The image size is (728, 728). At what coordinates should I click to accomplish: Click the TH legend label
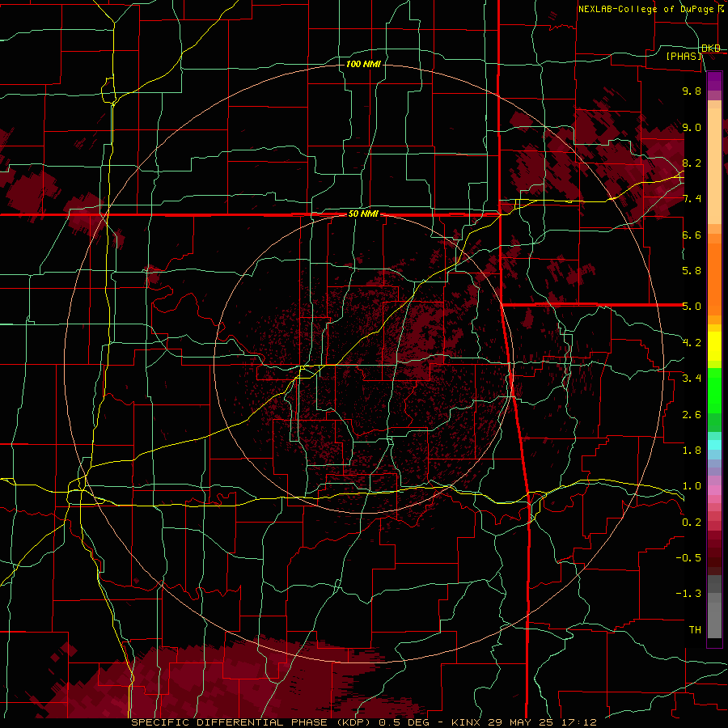[x=695, y=630]
